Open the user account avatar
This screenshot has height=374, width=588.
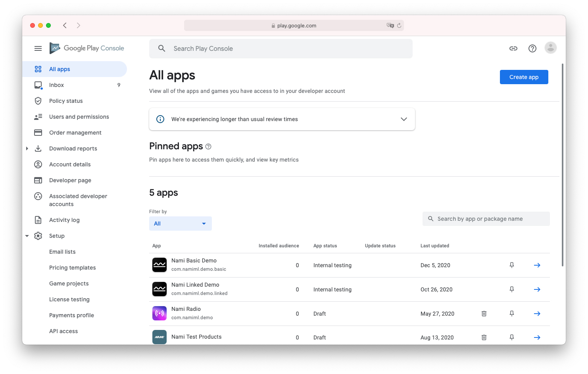pyautogui.click(x=551, y=48)
